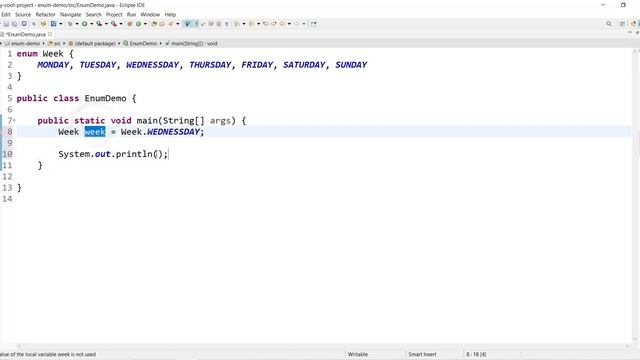This screenshot has width=640, height=360.
Task: Click main(String[]) : void in breadcrumb
Action: click(194, 43)
